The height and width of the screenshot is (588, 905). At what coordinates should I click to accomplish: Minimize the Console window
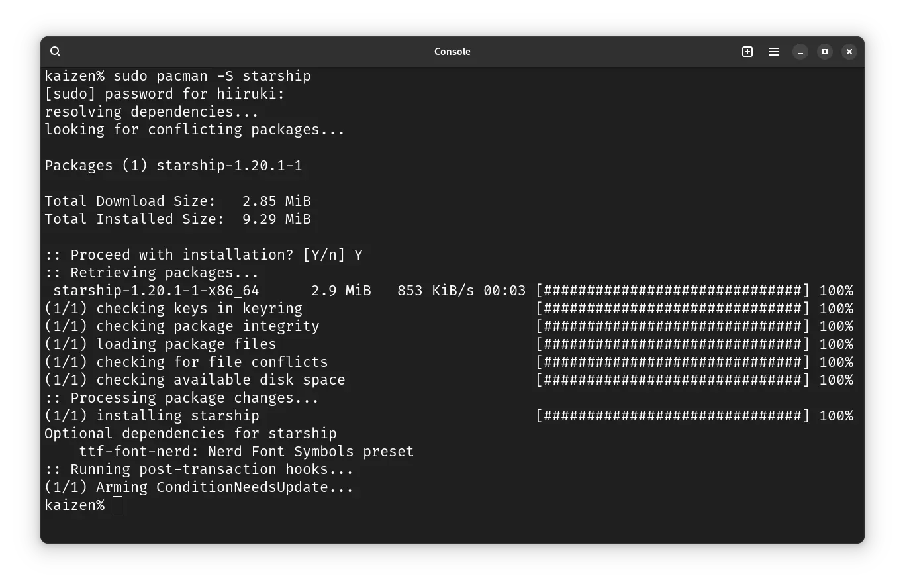pos(800,52)
